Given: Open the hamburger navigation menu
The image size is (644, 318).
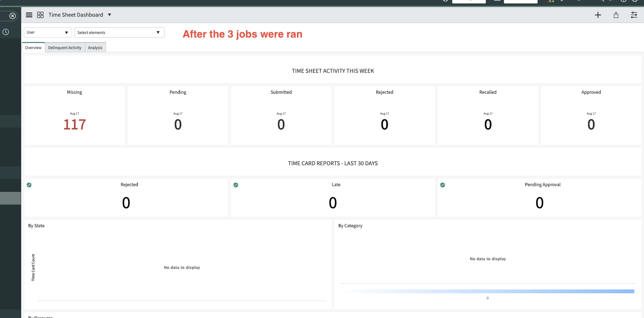Looking at the screenshot, I should tap(29, 15).
